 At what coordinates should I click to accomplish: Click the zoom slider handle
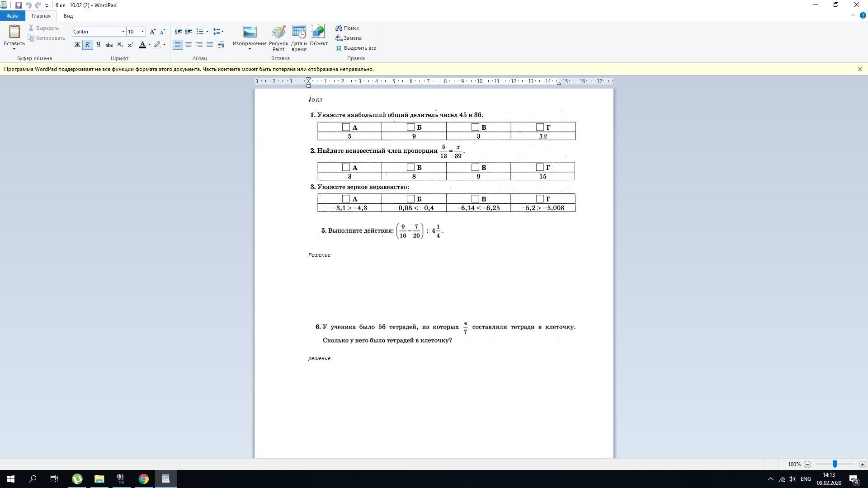(835, 464)
